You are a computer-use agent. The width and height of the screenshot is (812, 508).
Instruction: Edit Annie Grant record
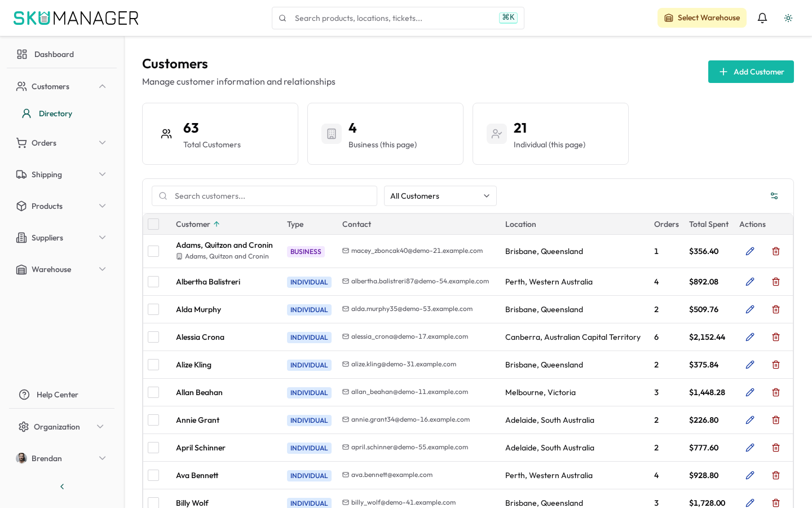[750, 420]
